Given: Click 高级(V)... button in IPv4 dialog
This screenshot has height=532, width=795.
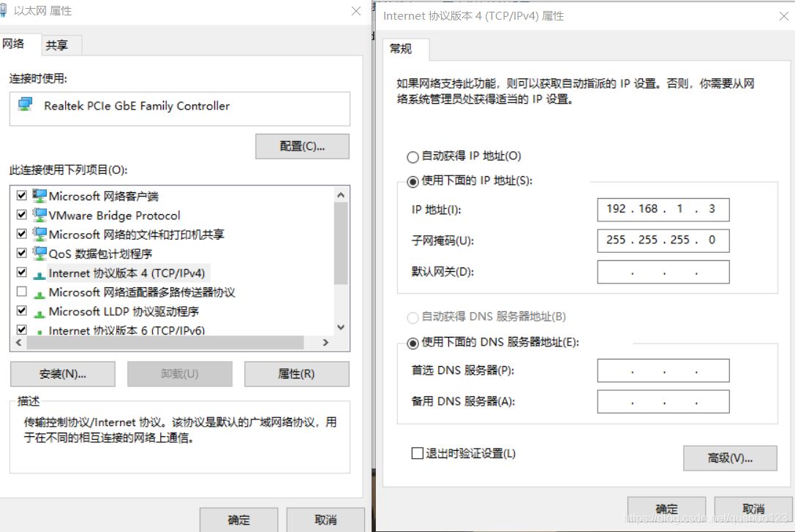Looking at the screenshot, I should pos(730,458).
